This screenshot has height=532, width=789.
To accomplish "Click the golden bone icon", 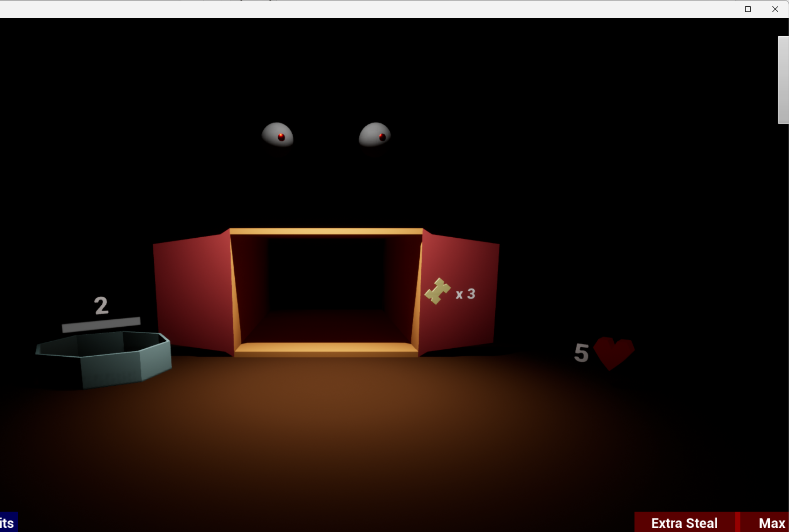I will click(437, 291).
